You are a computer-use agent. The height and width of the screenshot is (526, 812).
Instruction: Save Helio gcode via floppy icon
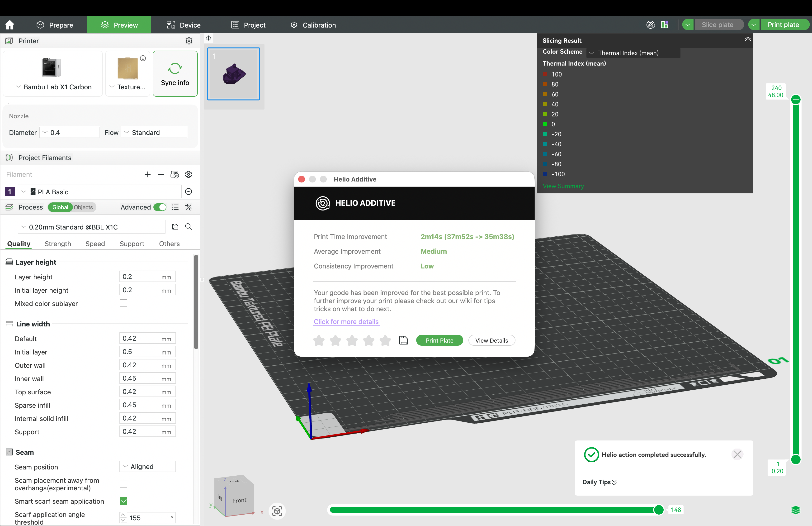coord(403,340)
